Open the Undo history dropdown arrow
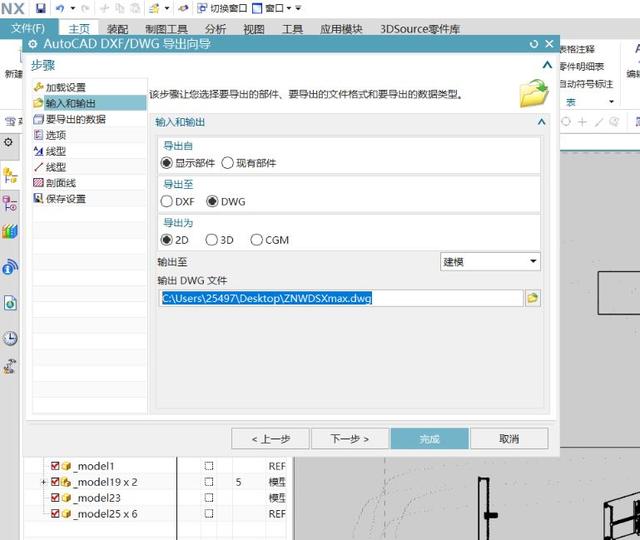 click(x=73, y=8)
